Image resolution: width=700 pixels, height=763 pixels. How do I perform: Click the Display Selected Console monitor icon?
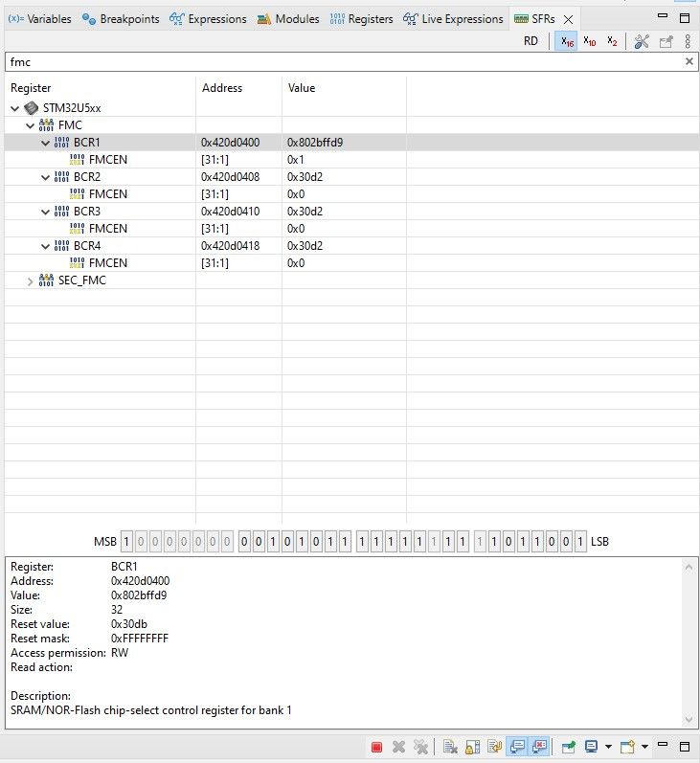point(591,747)
